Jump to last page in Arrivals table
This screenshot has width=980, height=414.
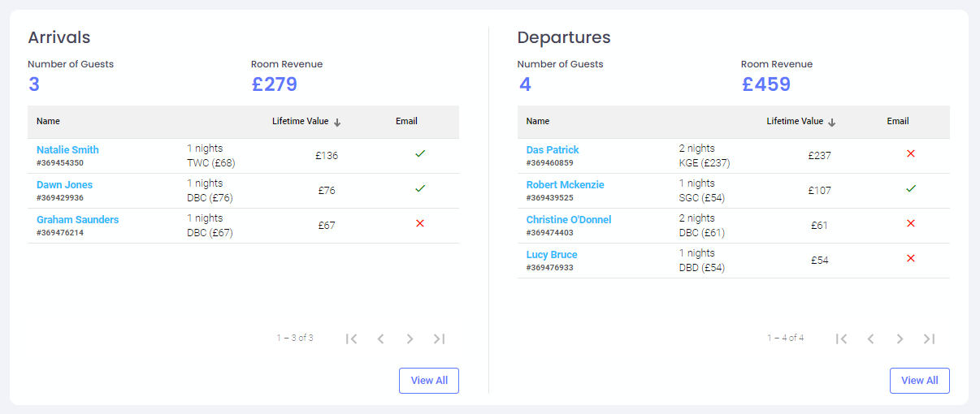[x=439, y=339]
